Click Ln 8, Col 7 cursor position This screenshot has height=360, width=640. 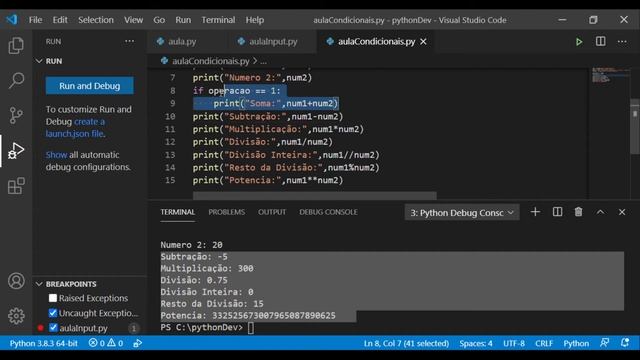[x=406, y=343]
